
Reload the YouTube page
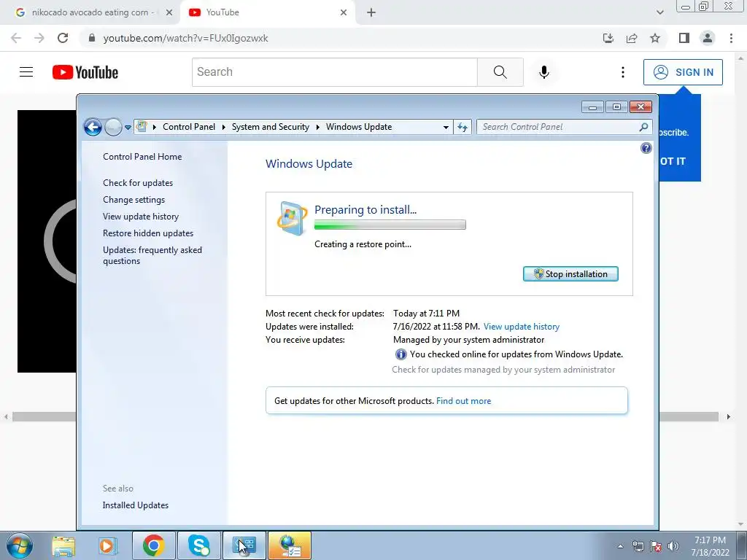point(63,38)
